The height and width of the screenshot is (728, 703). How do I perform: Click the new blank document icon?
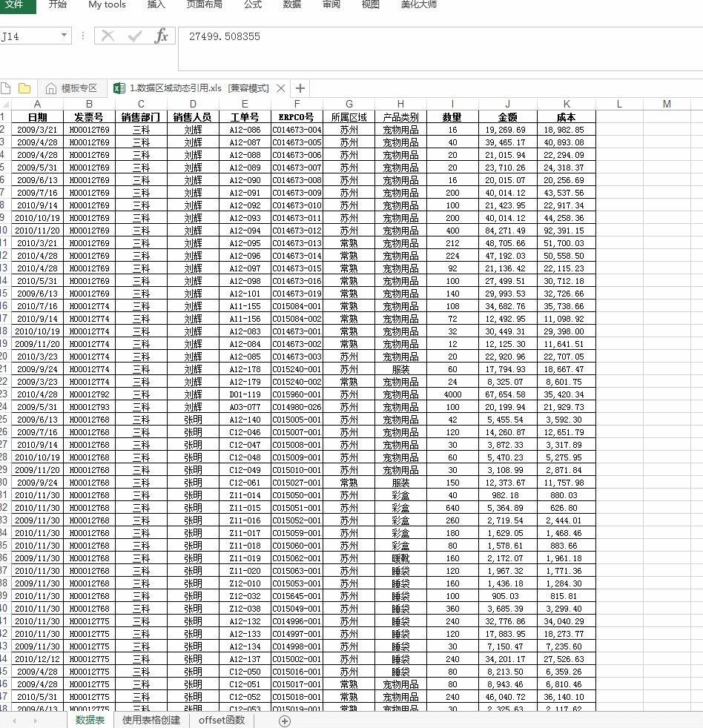coord(6,88)
